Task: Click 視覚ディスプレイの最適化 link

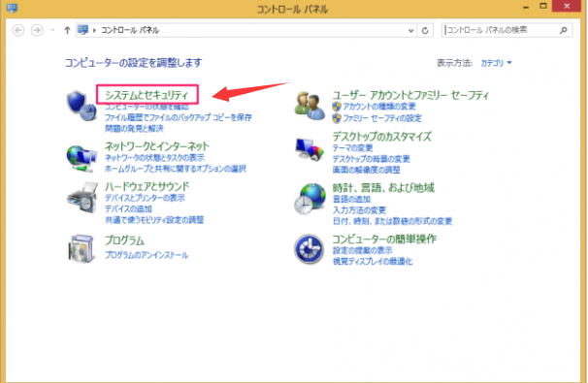Action: [x=373, y=261]
